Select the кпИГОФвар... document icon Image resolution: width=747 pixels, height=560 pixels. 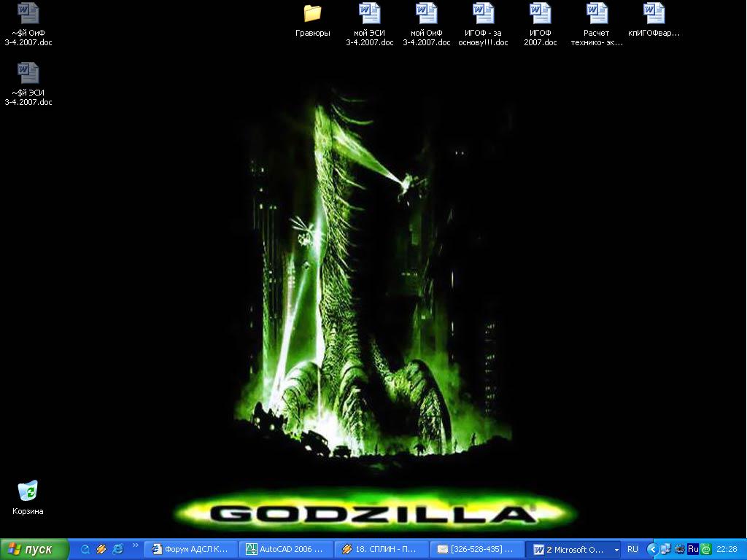[x=654, y=13]
